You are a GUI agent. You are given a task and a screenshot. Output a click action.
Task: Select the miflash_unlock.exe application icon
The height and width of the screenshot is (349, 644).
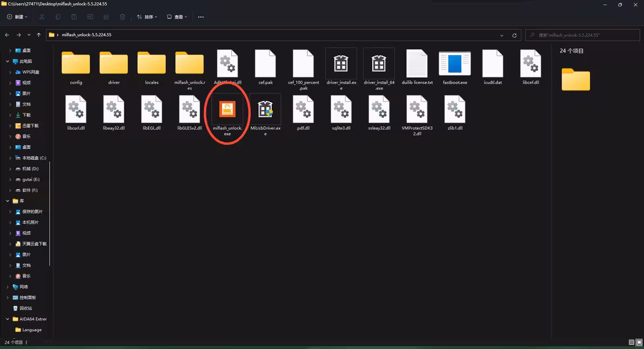[x=227, y=110]
